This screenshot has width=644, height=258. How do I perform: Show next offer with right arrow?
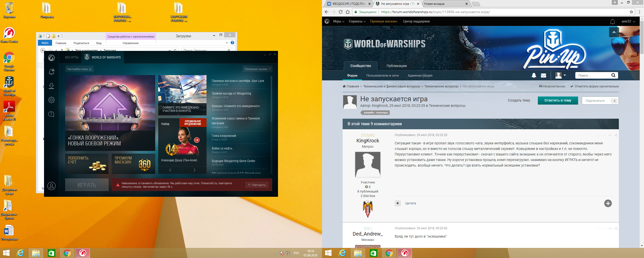pyautogui.click(x=194, y=170)
